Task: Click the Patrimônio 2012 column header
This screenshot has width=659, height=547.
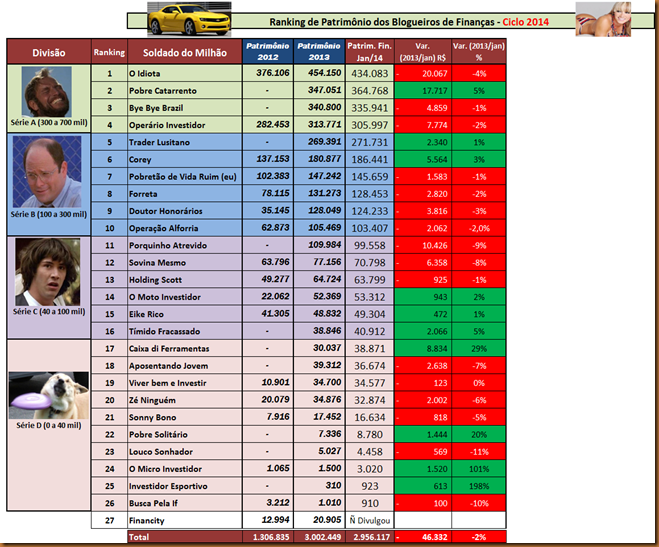Action: 270,52
